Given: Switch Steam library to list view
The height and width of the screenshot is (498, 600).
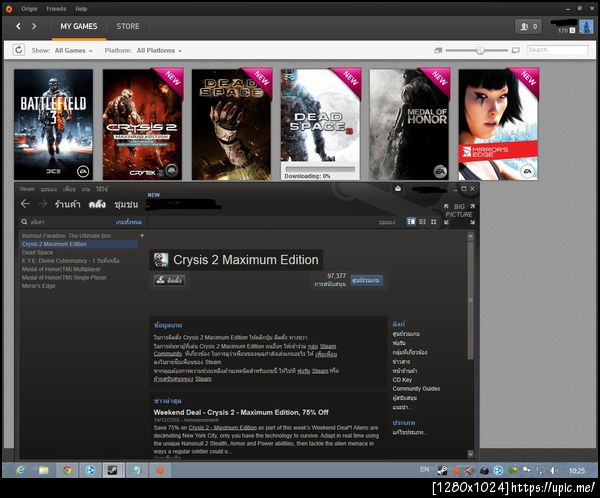Looking at the screenshot, I should pyautogui.click(x=422, y=222).
